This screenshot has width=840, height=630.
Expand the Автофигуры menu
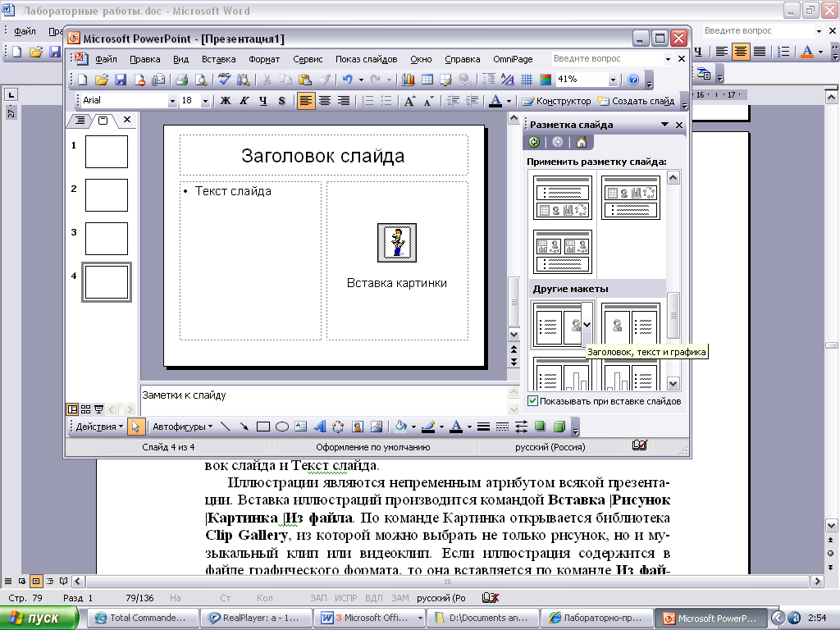182,427
